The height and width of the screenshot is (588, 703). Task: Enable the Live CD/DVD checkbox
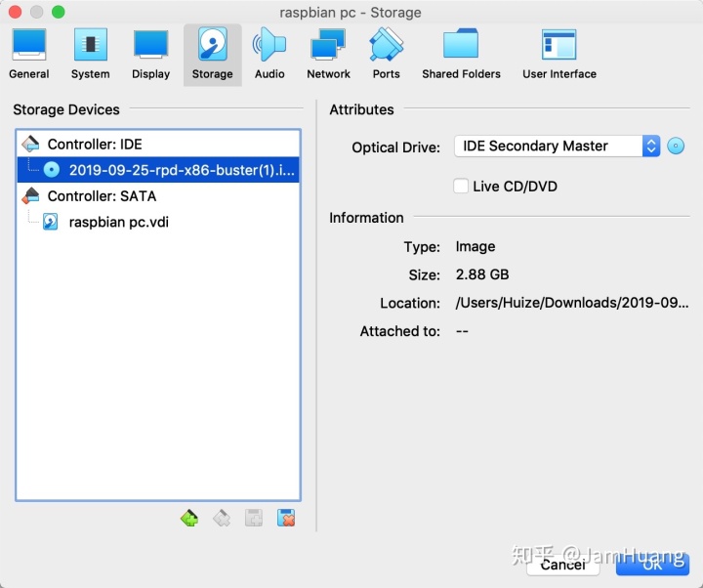click(x=461, y=186)
